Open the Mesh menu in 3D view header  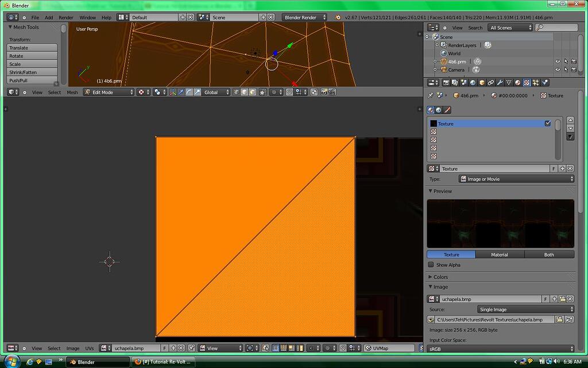(72, 92)
